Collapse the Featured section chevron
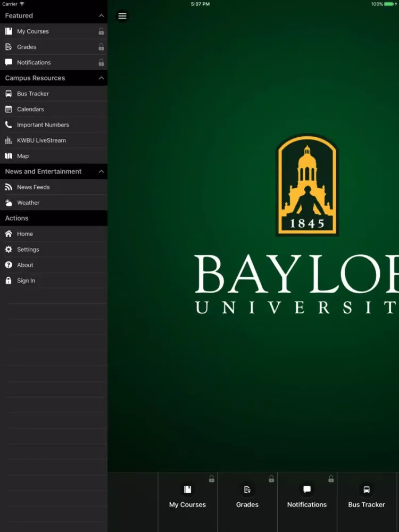Screen dimensions: 399x532 pyautogui.click(x=101, y=15)
